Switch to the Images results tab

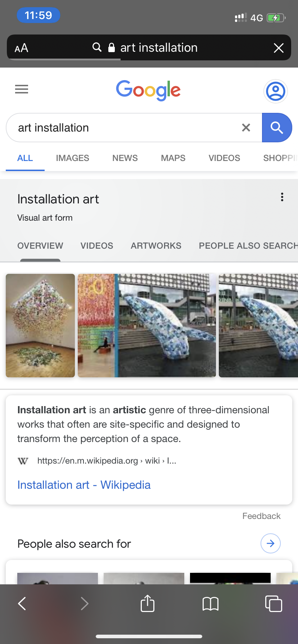pos(72,158)
